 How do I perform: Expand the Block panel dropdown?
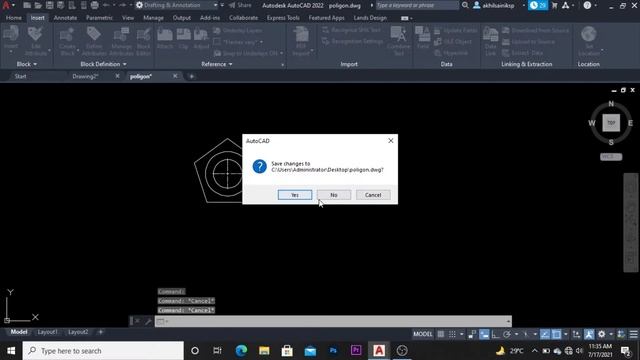[x=27, y=64]
